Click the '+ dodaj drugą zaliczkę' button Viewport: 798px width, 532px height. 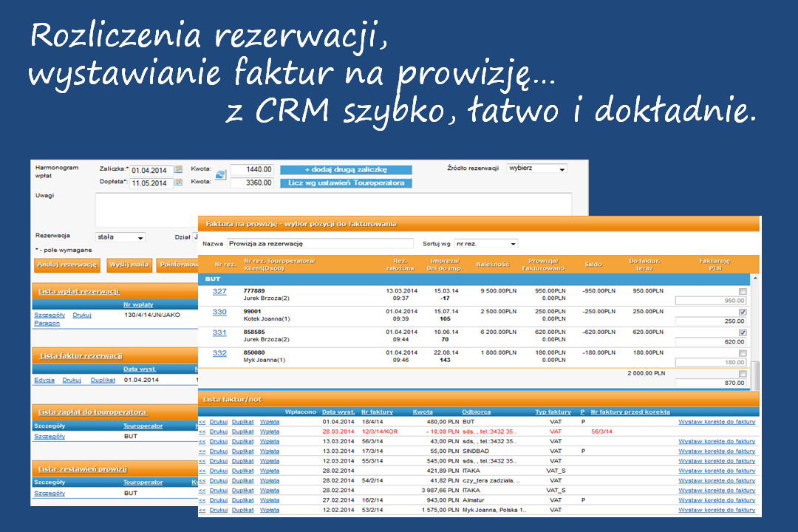[x=346, y=170]
